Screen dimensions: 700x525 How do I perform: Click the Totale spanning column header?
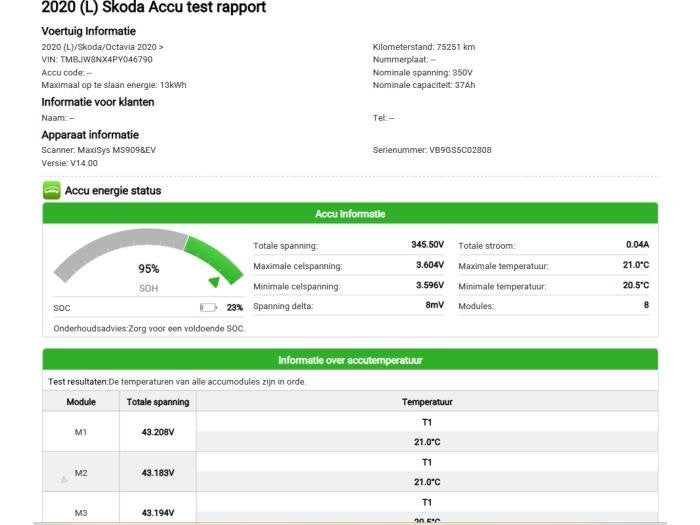pos(158,402)
